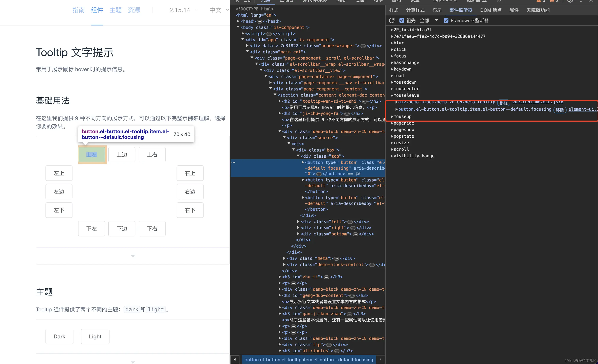
Task: Expand the h2 tooltip-wen-zi-ti-shi ellipsis
Action: tap(365, 102)
